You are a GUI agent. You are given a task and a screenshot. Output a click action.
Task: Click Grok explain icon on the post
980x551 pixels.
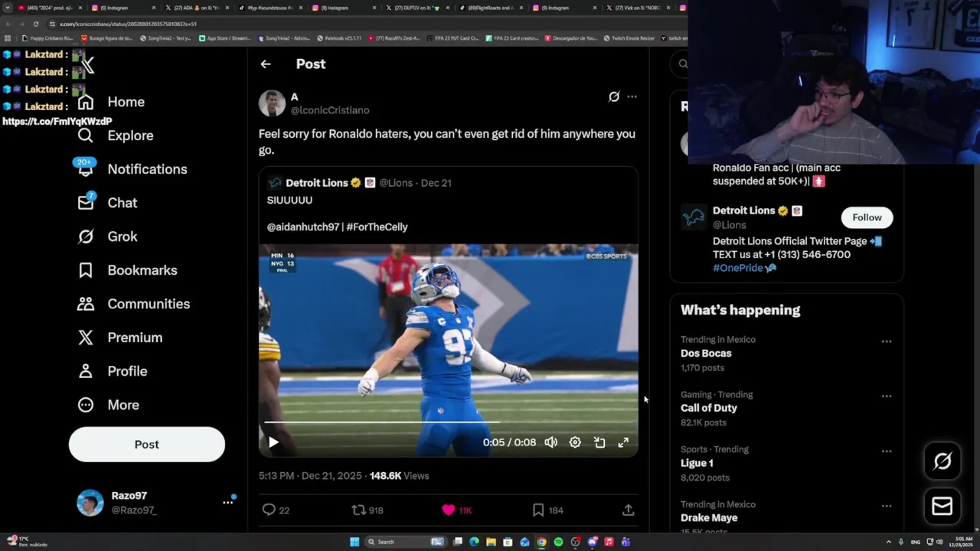pos(614,96)
